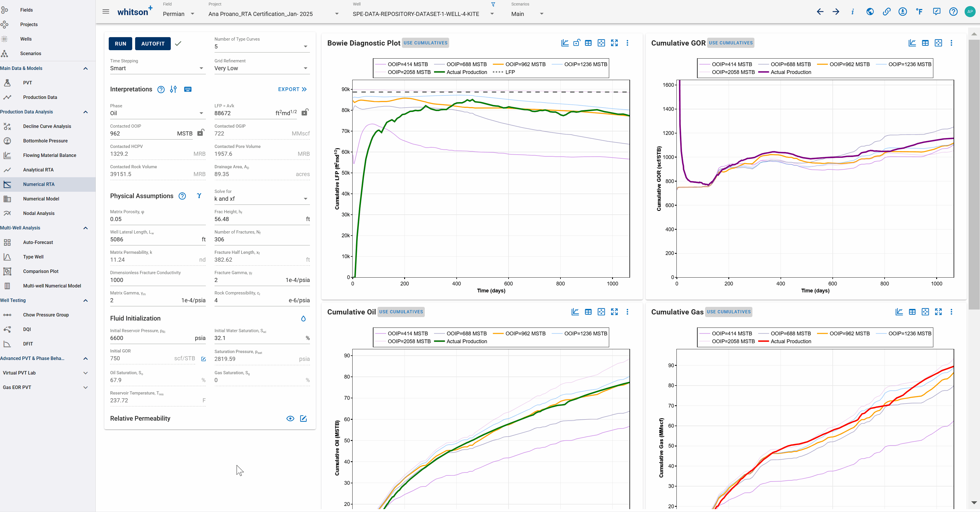
Task: Expand Cumulative Oil plot to fullscreen
Action: point(614,312)
